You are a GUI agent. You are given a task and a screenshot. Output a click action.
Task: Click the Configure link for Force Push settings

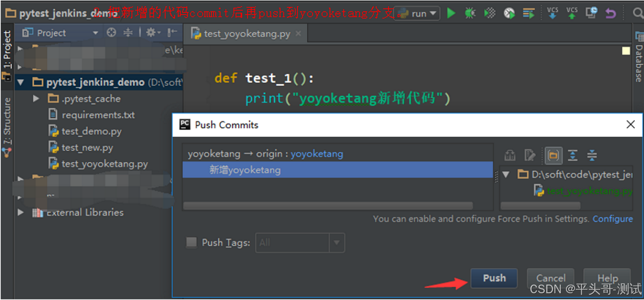point(612,219)
